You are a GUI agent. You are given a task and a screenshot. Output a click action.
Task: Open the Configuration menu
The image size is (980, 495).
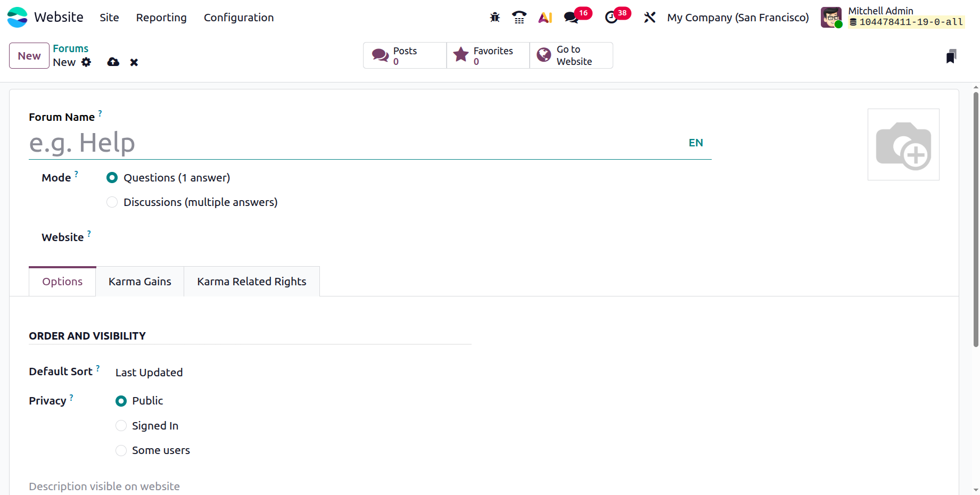pyautogui.click(x=238, y=18)
